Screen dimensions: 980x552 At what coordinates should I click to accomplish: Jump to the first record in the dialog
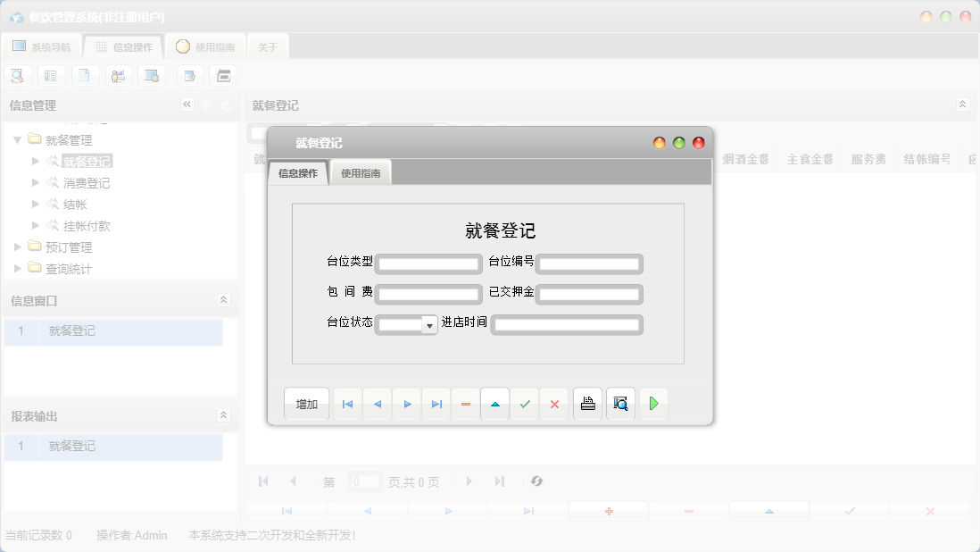pyautogui.click(x=347, y=404)
